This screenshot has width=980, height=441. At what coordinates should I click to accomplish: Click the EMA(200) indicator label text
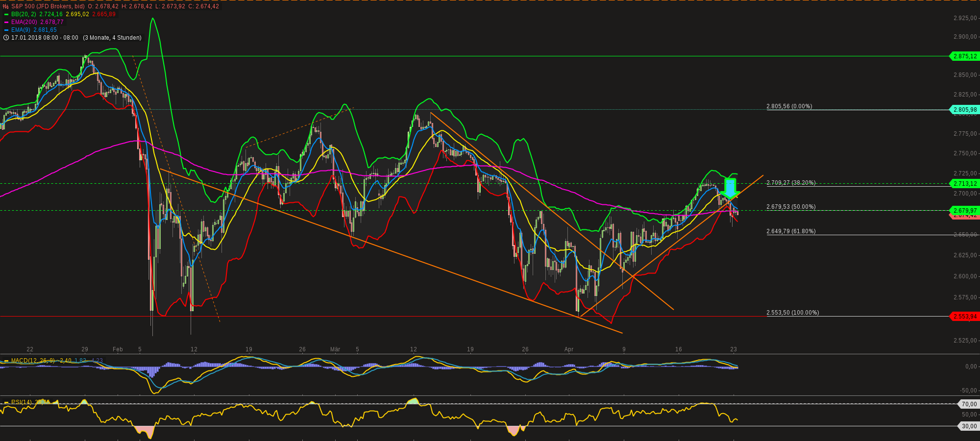[23, 22]
